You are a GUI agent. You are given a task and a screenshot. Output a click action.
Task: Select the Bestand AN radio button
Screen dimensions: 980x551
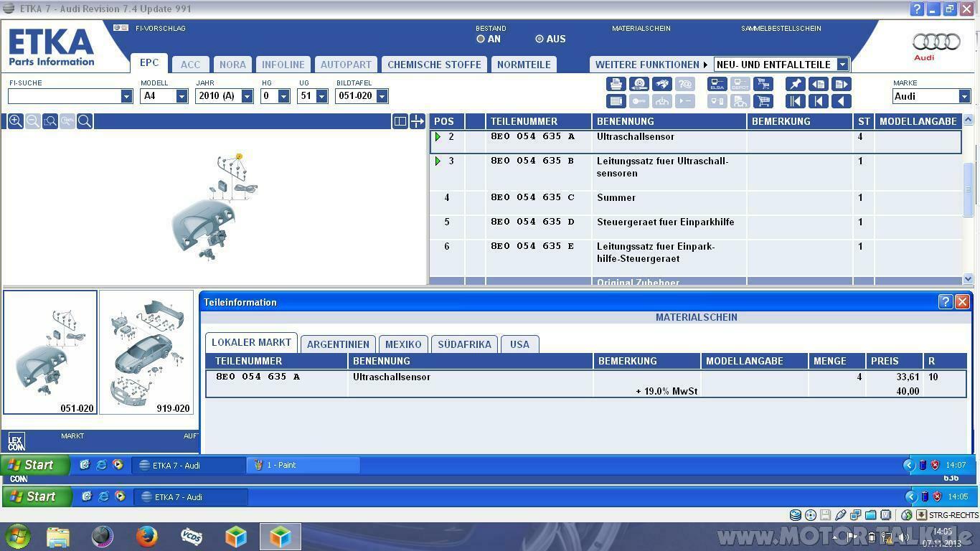[481, 39]
